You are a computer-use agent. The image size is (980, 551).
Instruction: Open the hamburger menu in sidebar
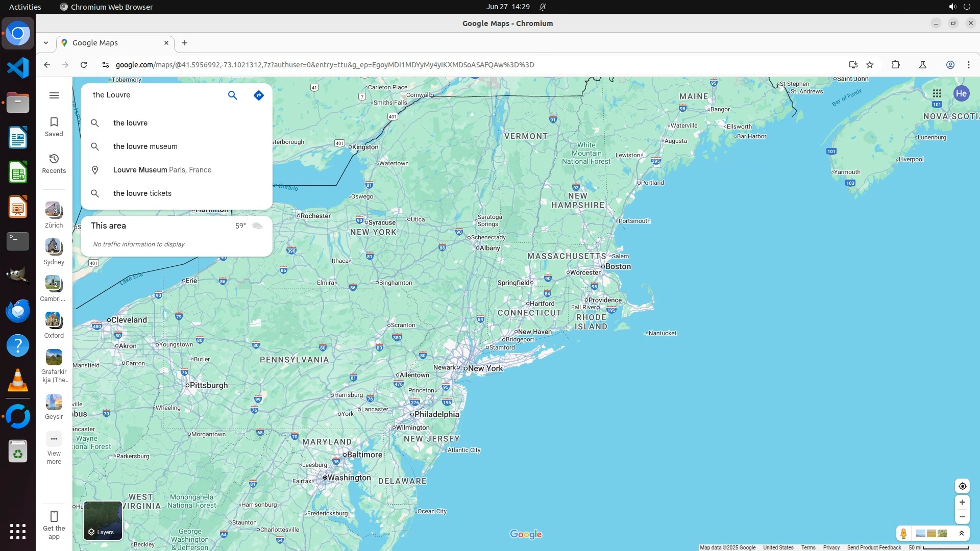click(54, 95)
